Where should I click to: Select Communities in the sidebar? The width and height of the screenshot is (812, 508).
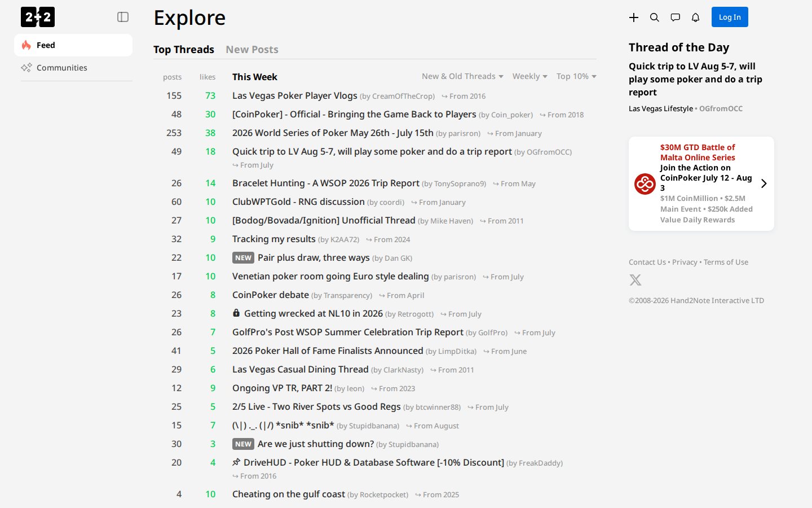point(73,68)
